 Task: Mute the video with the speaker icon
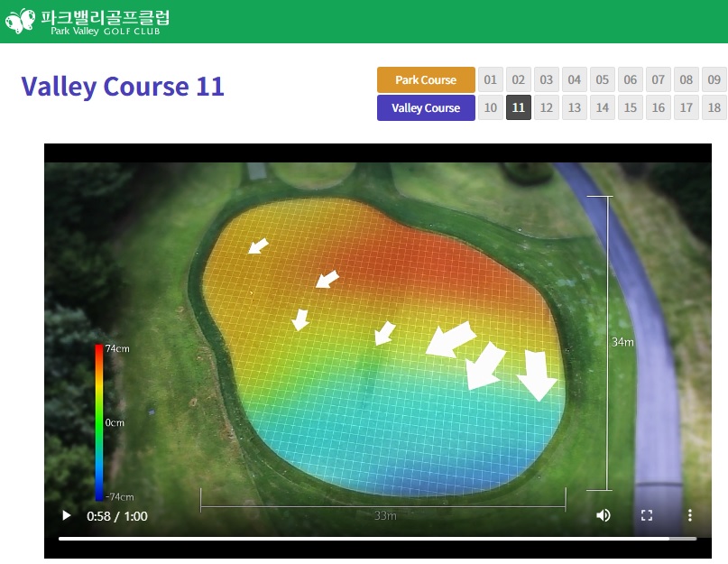coord(604,515)
